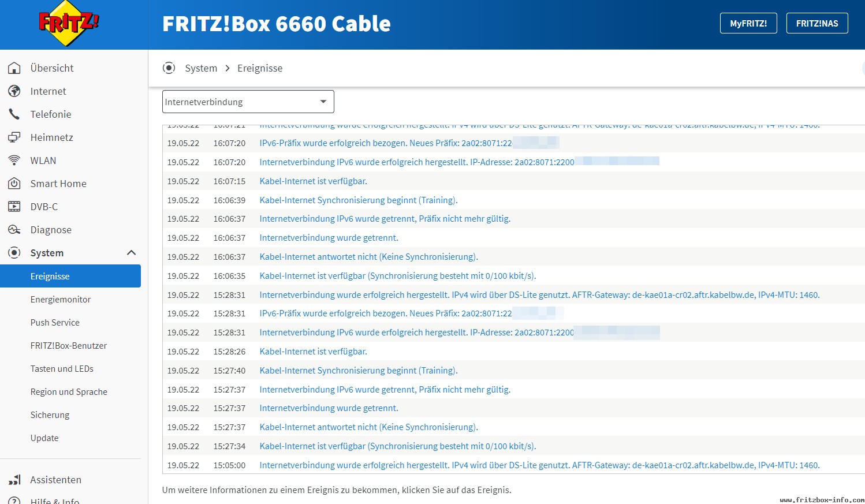Open the 16:06:37 Internetverbindung wurde getrennt event
This screenshot has height=504, width=865.
(x=329, y=238)
